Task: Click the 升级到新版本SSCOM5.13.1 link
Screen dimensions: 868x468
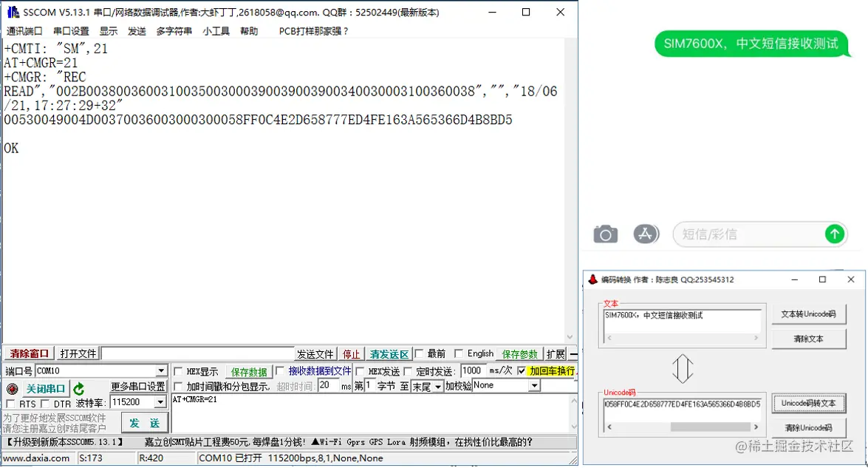Action: pyautogui.click(x=64, y=442)
